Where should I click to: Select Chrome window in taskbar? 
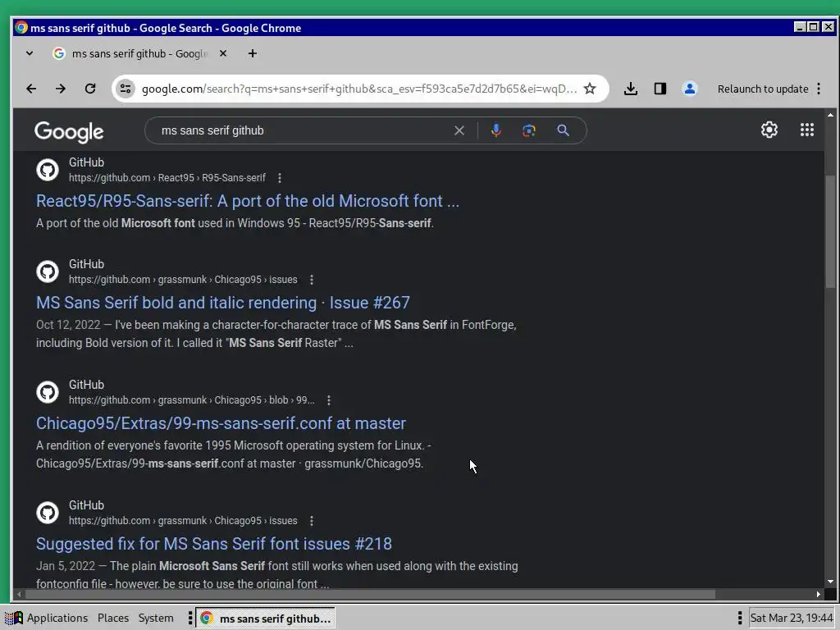[x=265, y=619]
